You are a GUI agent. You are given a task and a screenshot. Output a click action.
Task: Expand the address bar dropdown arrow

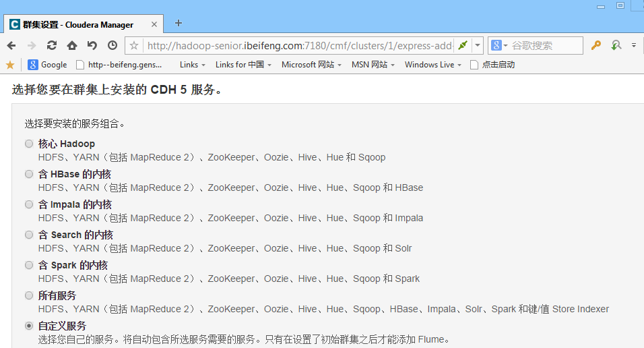pos(477,45)
